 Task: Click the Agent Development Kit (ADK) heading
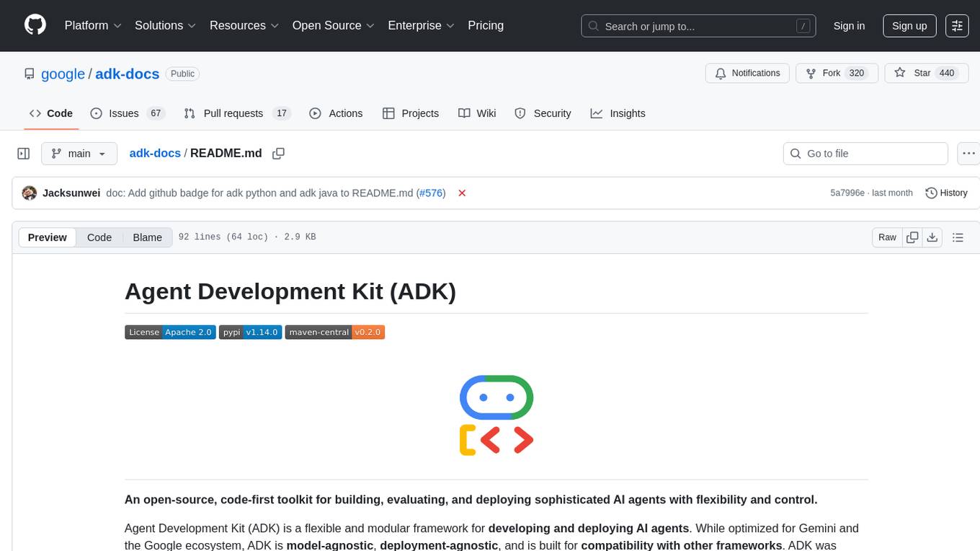(x=290, y=291)
